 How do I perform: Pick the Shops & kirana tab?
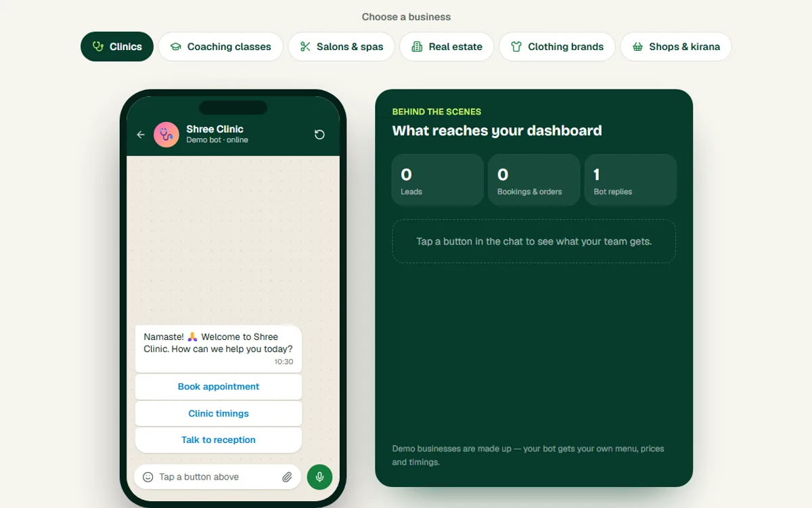676,47
